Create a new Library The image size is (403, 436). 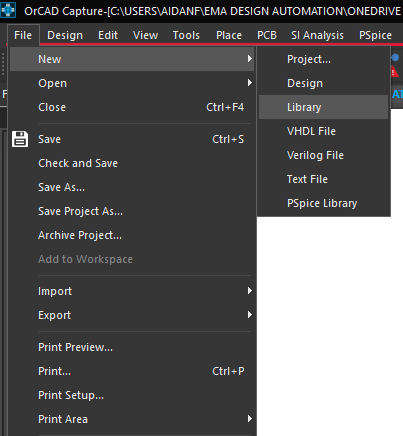coord(323,107)
